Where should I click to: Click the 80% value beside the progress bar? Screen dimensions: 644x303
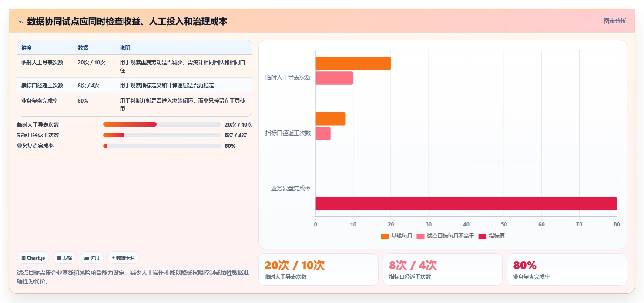(x=230, y=146)
